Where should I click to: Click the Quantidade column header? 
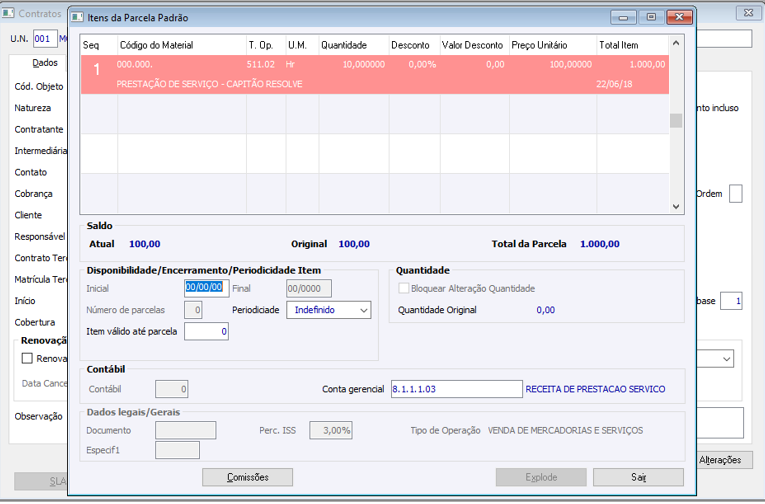pyautogui.click(x=354, y=45)
